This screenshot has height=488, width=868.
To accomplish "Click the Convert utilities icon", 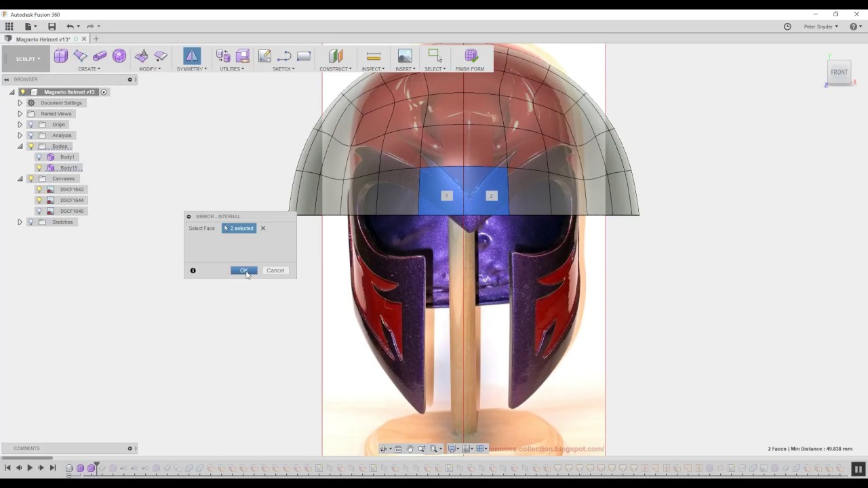I will click(x=223, y=56).
